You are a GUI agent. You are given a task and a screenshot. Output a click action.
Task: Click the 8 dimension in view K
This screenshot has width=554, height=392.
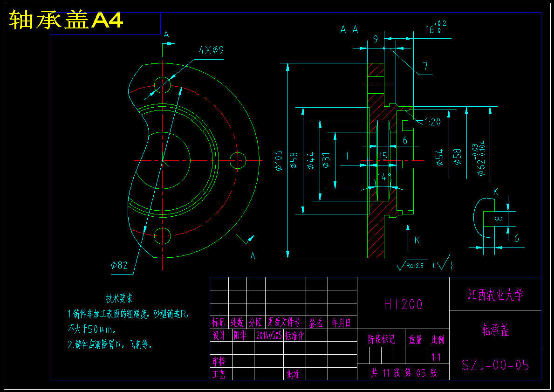499,218
